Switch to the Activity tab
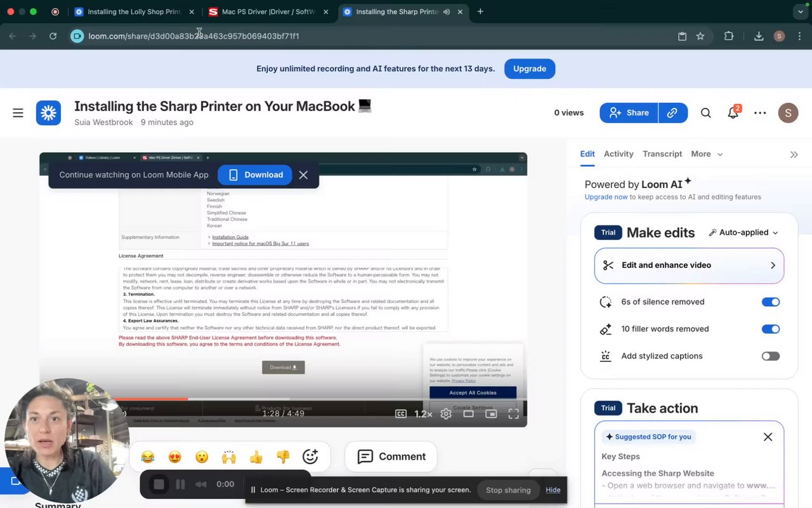 [x=619, y=154]
